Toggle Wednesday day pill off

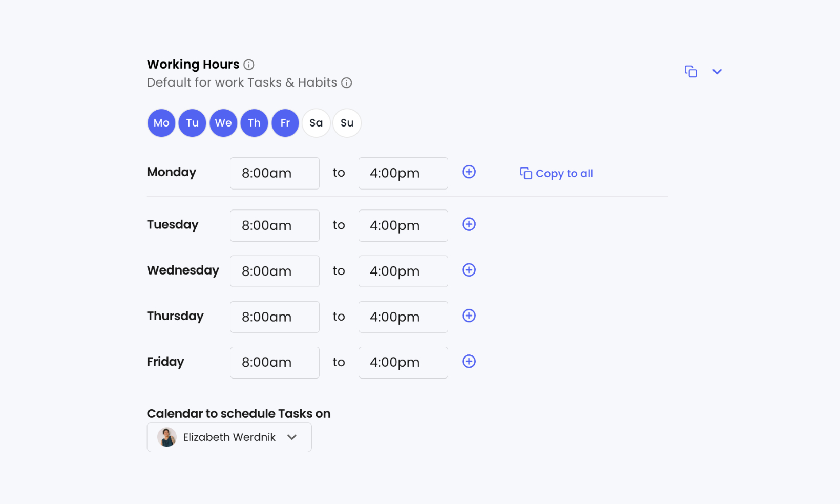coord(223,123)
